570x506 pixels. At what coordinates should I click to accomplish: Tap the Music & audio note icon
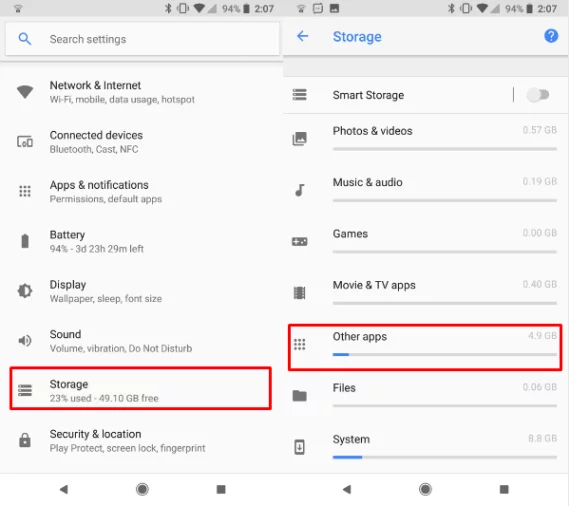300,190
